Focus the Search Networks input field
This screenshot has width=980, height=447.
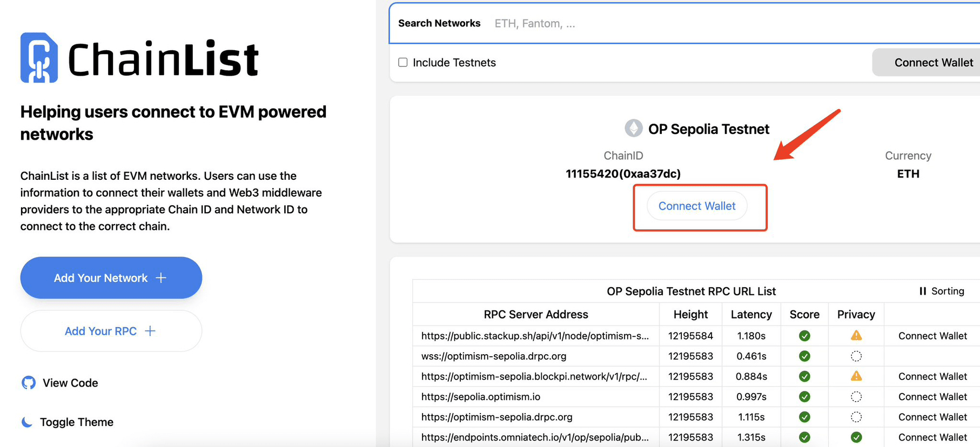[x=684, y=23]
